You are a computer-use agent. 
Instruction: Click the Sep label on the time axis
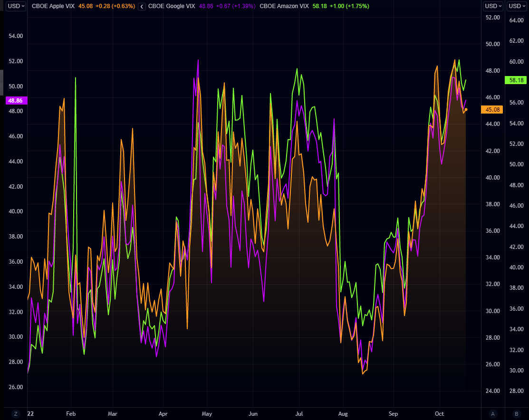[x=394, y=414]
